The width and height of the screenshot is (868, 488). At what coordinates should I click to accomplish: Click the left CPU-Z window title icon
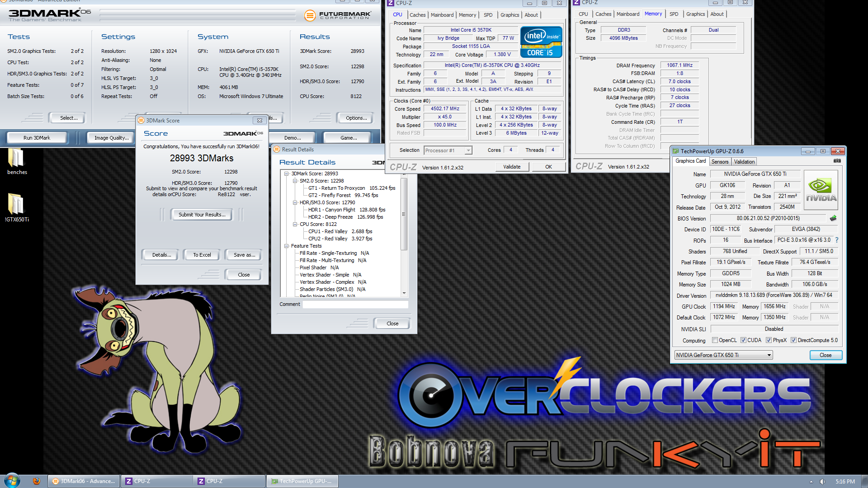point(391,3)
